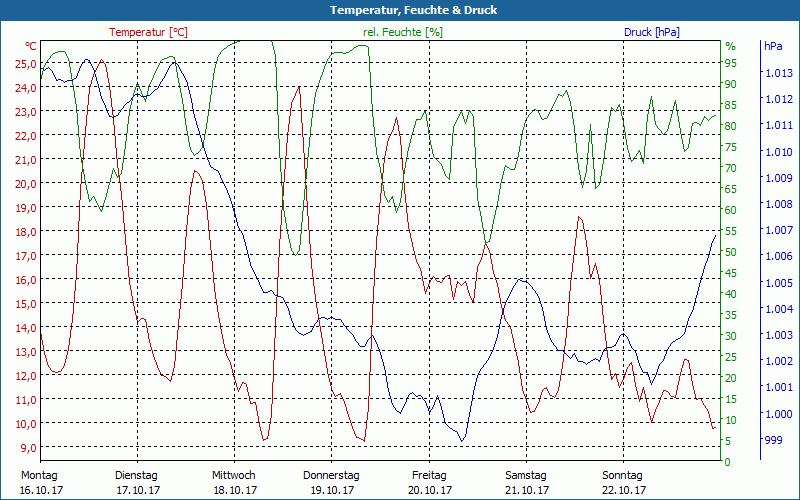Pick the Donnerstag 19.10.17 date label

click(x=331, y=482)
